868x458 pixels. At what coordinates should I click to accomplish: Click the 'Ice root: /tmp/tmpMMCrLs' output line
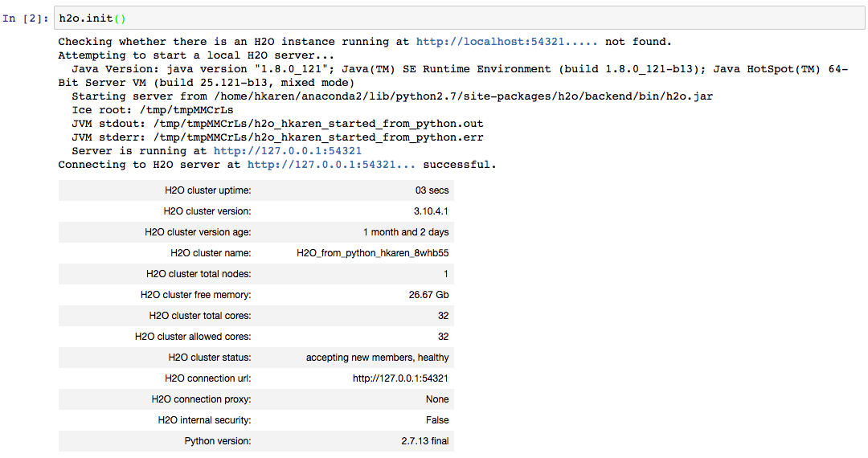153,110
